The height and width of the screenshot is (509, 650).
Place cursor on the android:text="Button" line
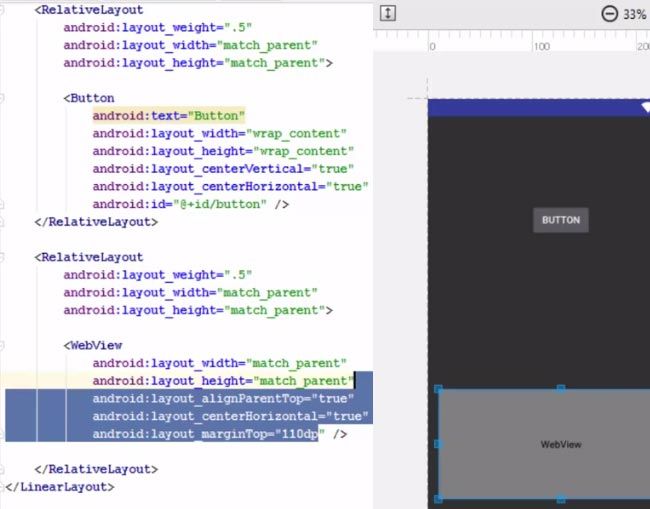tap(169, 116)
